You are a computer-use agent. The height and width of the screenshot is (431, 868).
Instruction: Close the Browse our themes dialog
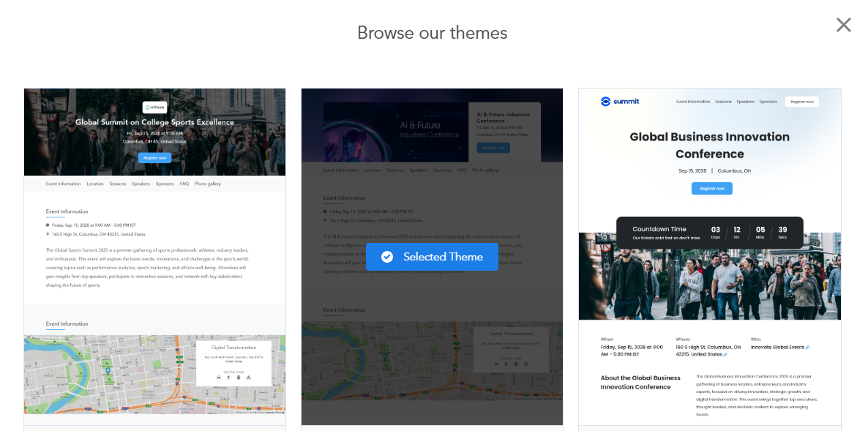tap(843, 26)
